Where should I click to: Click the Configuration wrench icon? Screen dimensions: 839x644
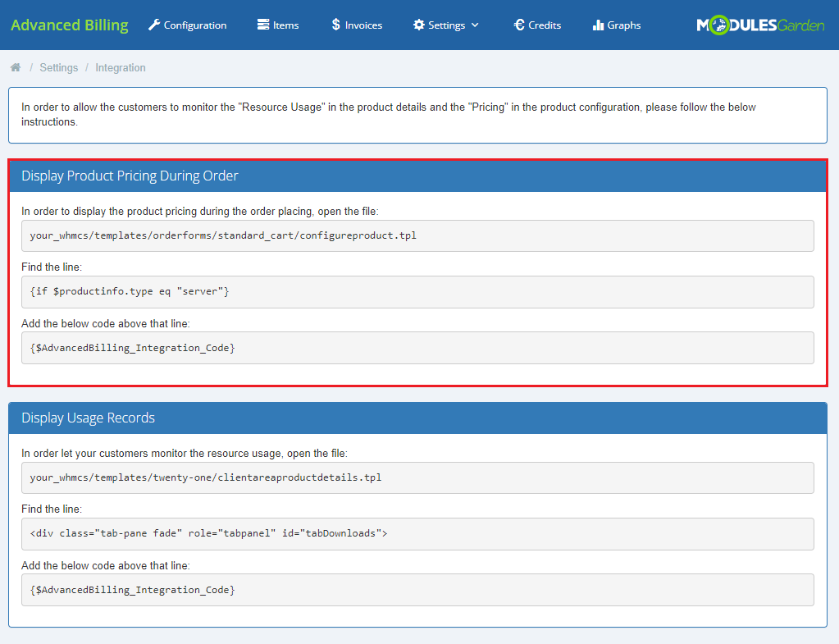click(154, 25)
